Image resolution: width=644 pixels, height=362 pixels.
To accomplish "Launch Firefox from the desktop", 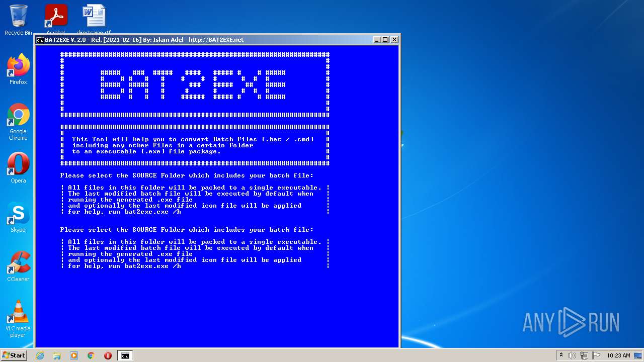I will (x=18, y=69).
